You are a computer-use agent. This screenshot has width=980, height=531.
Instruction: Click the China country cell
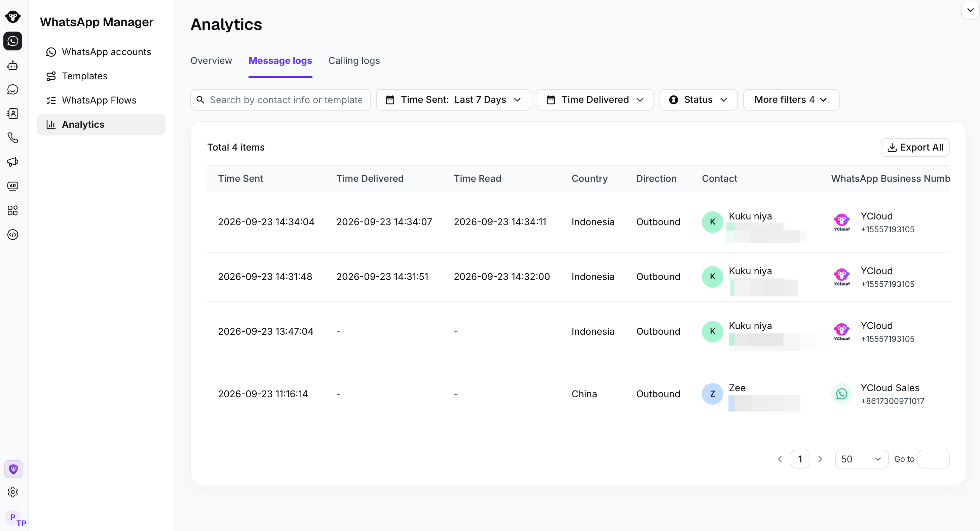pyautogui.click(x=584, y=394)
